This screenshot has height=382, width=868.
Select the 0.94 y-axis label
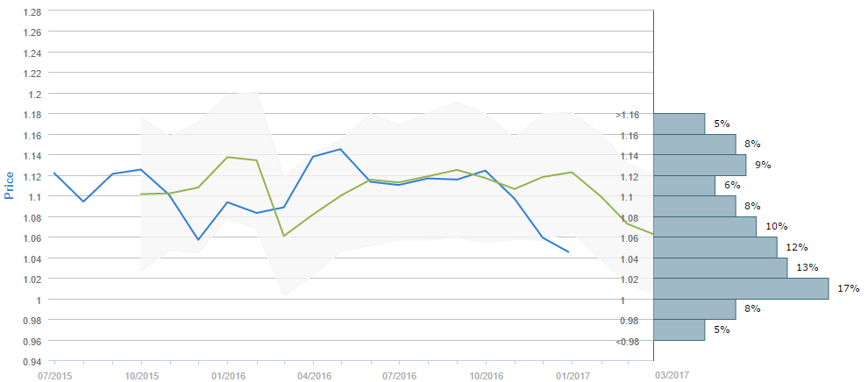(32, 362)
